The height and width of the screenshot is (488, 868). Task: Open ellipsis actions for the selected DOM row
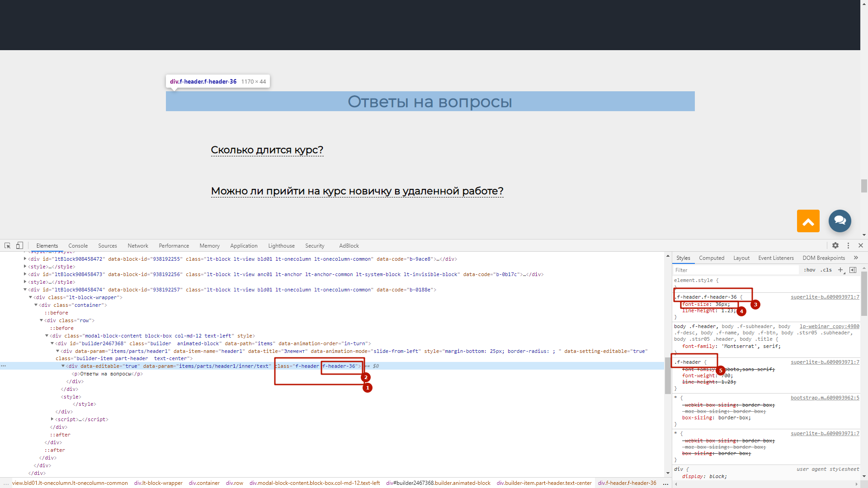point(4,366)
